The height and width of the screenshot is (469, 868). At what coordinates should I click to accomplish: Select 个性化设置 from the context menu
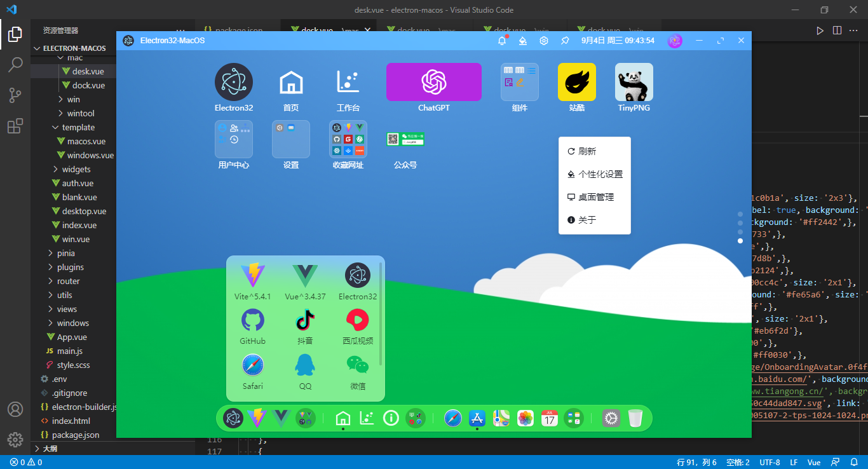pyautogui.click(x=595, y=174)
